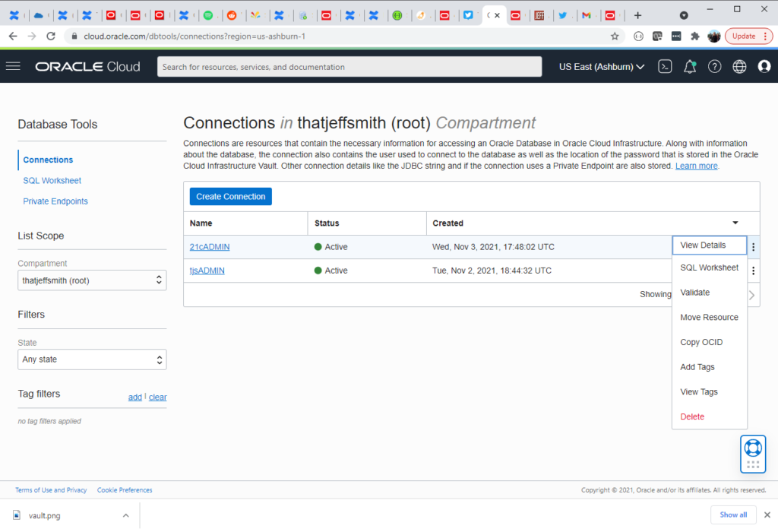The width and height of the screenshot is (778, 532).
Task: Open the browser extensions puzzle icon
Action: [694, 36]
